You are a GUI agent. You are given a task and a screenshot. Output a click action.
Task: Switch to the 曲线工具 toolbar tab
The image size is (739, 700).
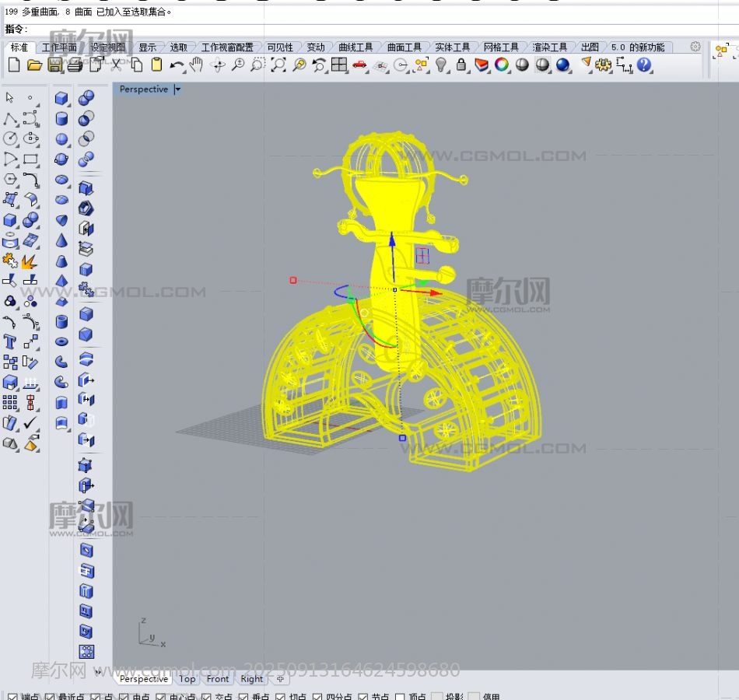point(355,47)
